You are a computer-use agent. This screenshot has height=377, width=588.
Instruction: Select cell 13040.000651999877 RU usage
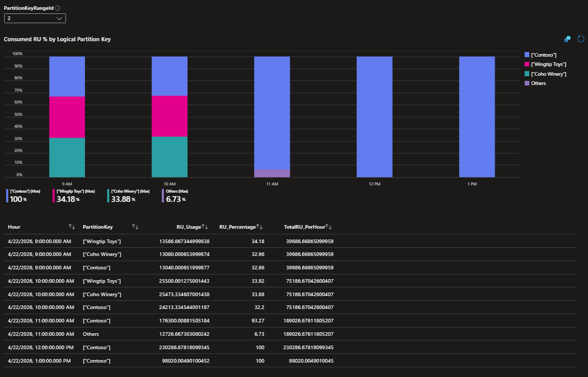tap(184, 268)
